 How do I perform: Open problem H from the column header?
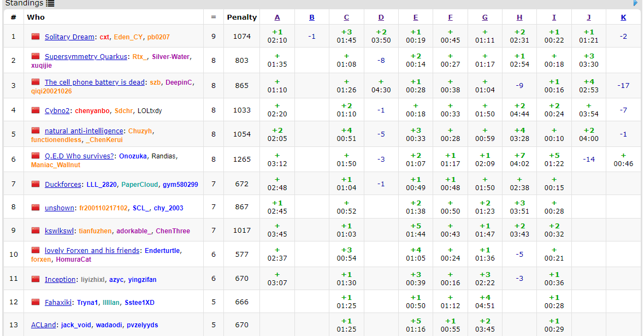(519, 17)
